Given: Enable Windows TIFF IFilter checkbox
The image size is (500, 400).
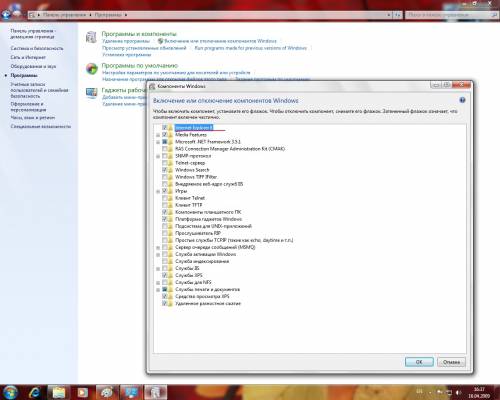Looking at the screenshot, I should pyautogui.click(x=165, y=177).
